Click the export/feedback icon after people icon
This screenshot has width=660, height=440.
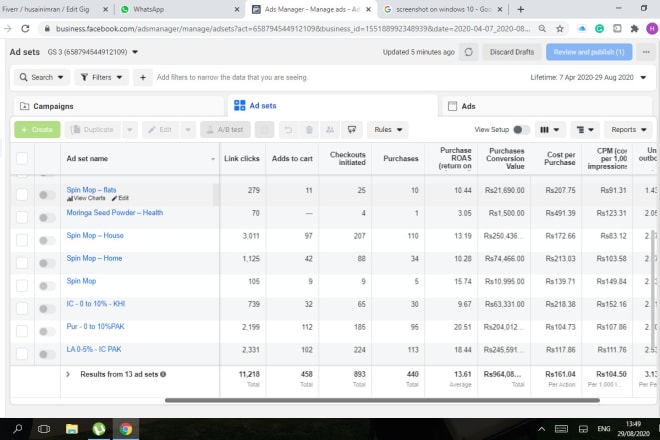[x=352, y=130]
